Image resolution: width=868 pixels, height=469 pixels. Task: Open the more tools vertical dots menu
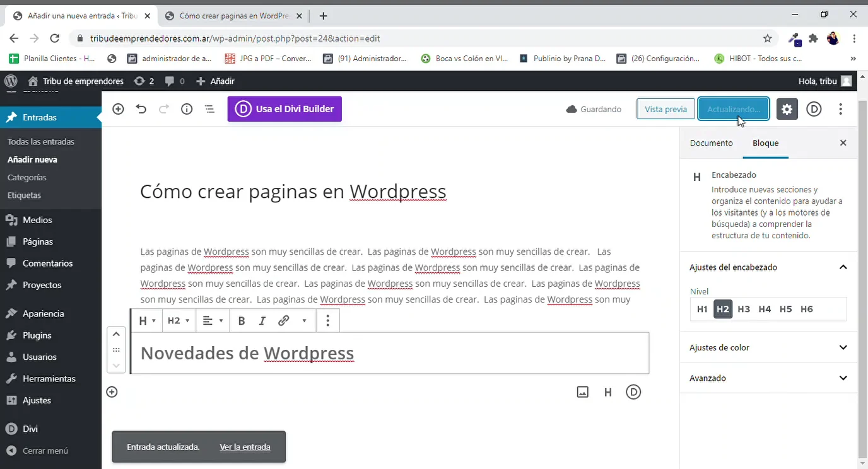840,109
